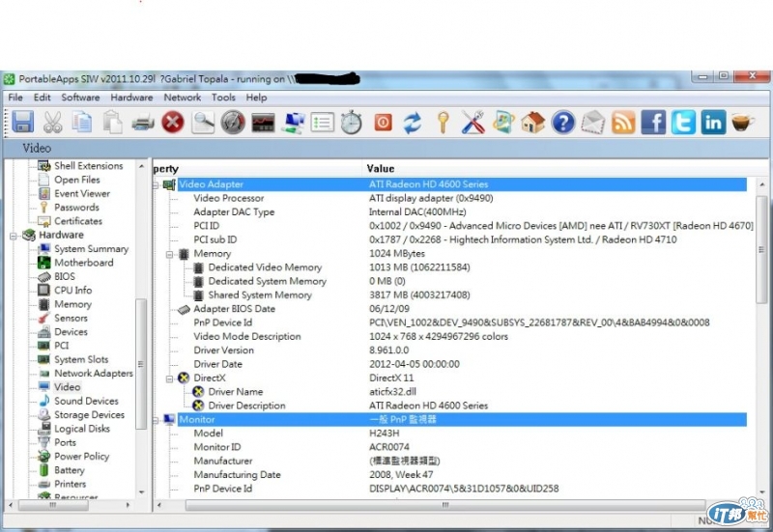Click the Cut scissors toolbar icon

point(53,122)
